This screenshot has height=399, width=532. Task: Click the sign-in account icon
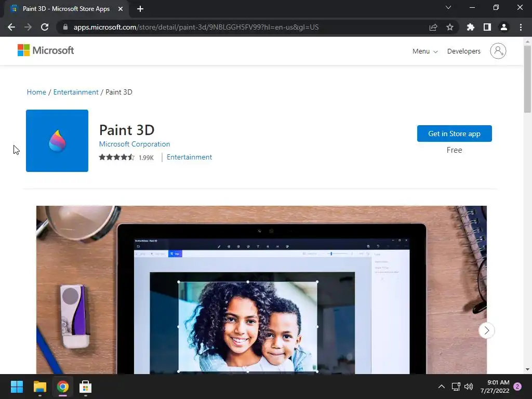498,51
